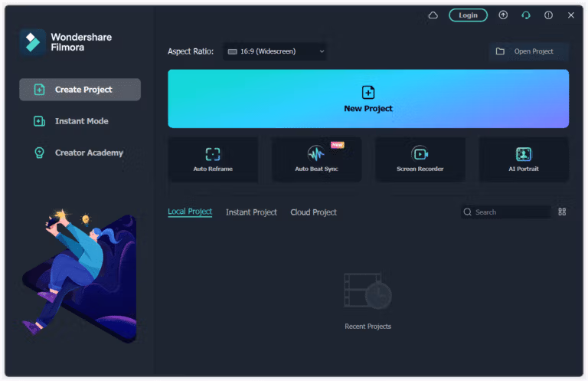Click the Login button
The width and height of the screenshot is (588, 381).
(x=468, y=15)
